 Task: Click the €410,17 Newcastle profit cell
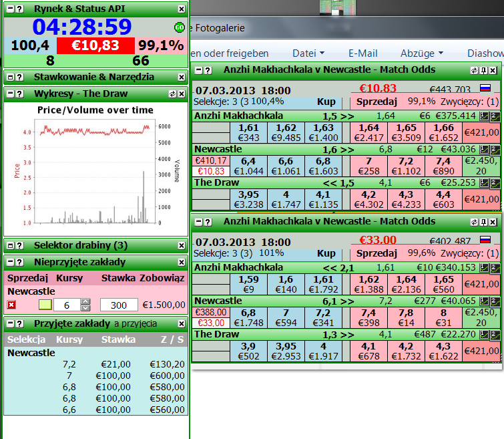tap(211, 160)
